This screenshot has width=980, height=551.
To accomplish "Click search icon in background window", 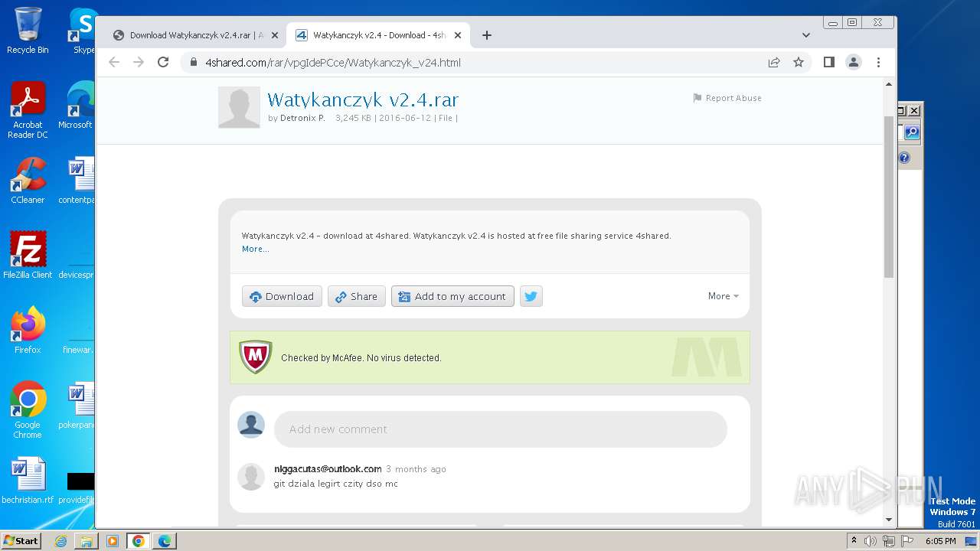I will point(911,132).
